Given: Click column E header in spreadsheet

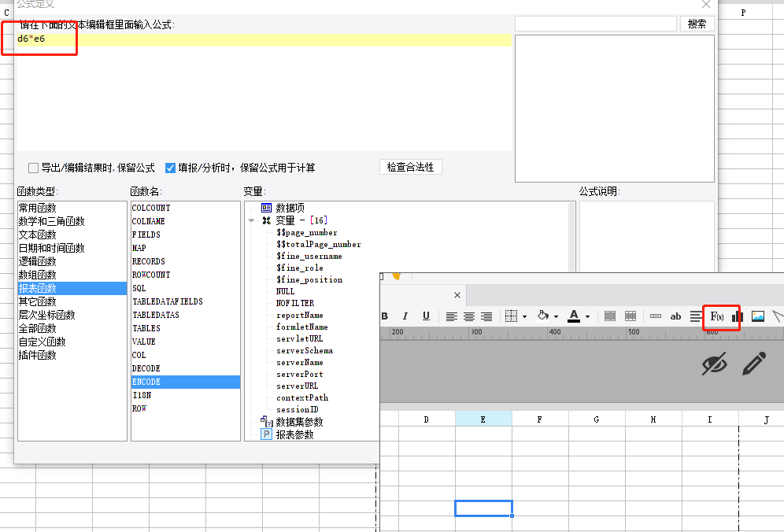Looking at the screenshot, I should [x=483, y=419].
